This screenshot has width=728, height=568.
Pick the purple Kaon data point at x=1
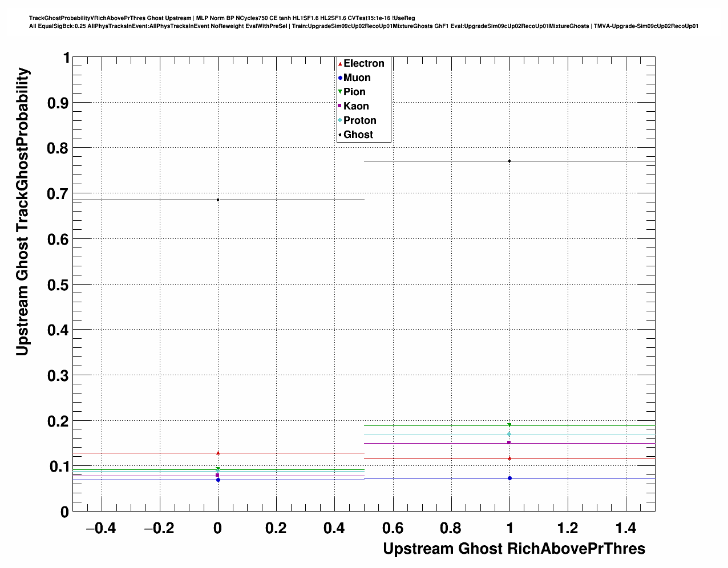tap(509, 443)
